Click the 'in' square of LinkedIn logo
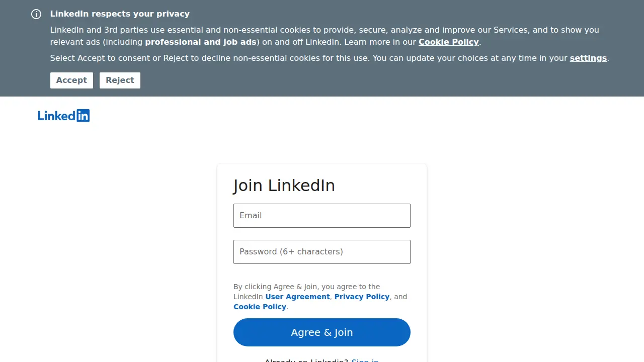The image size is (644, 362). pyautogui.click(x=83, y=116)
